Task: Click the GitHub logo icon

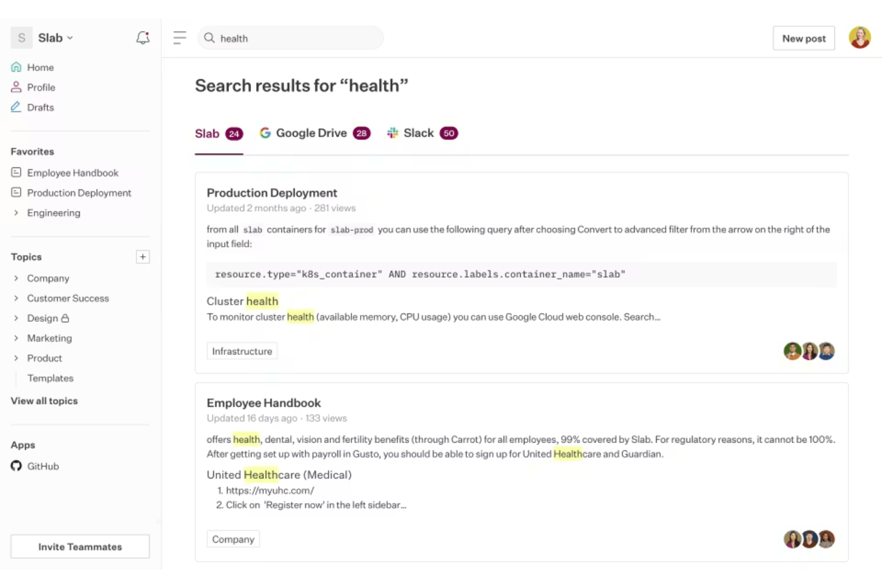Action: point(16,466)
